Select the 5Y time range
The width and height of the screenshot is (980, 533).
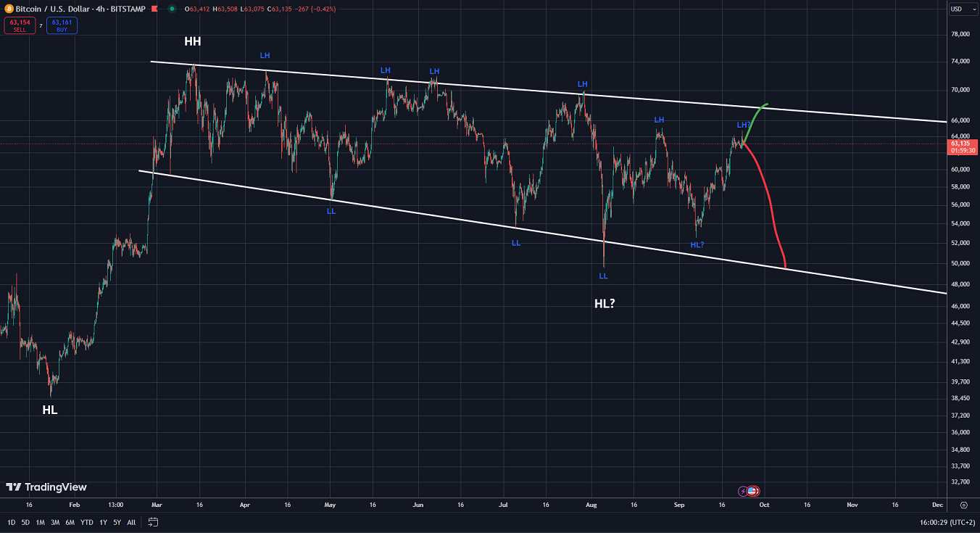[x=117, y=522]
